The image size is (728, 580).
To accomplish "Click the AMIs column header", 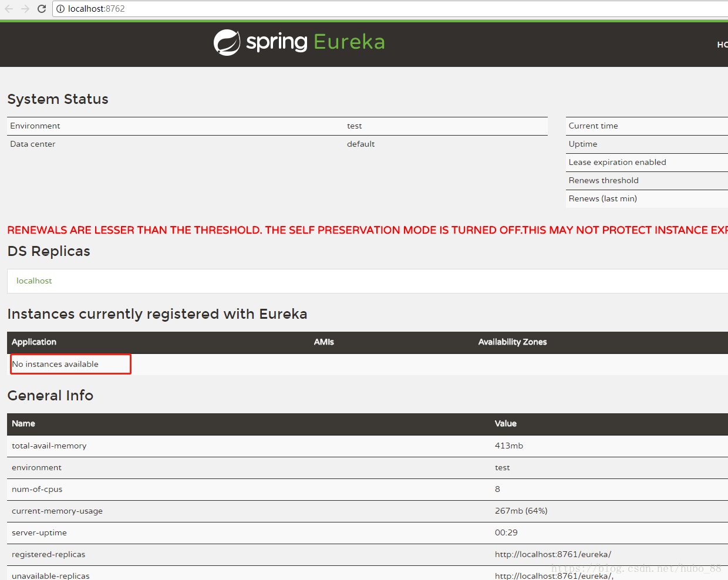I will (323, 342).
